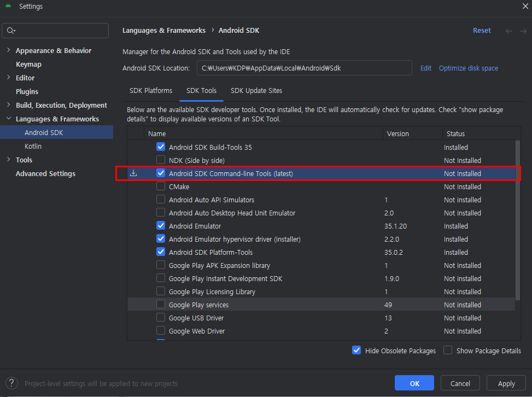Open Advanced Settings

pyautogui.click(x=45, y=173)
